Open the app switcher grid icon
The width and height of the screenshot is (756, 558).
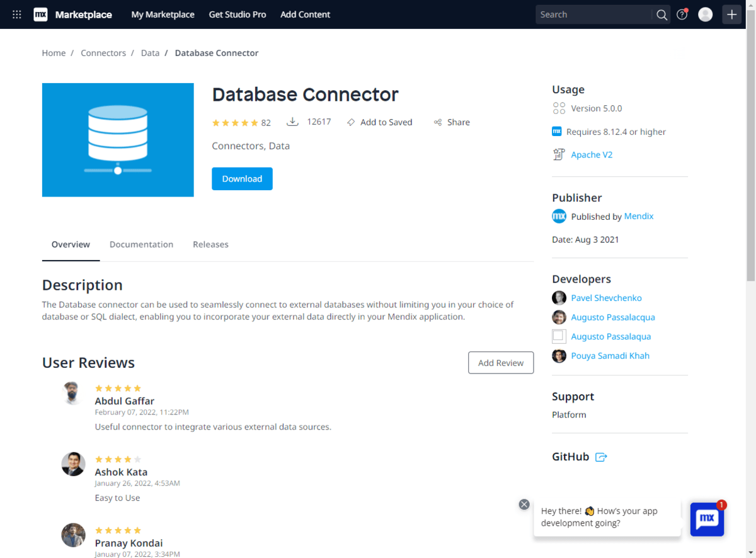click(17, 14)
